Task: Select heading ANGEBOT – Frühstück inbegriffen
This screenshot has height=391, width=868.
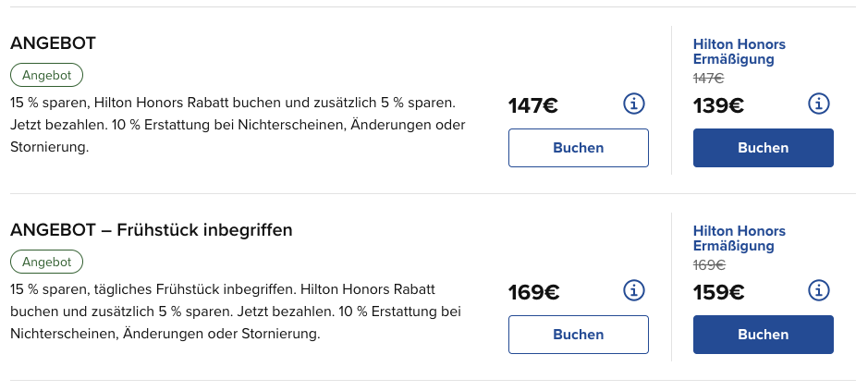Action: (151, 230)
